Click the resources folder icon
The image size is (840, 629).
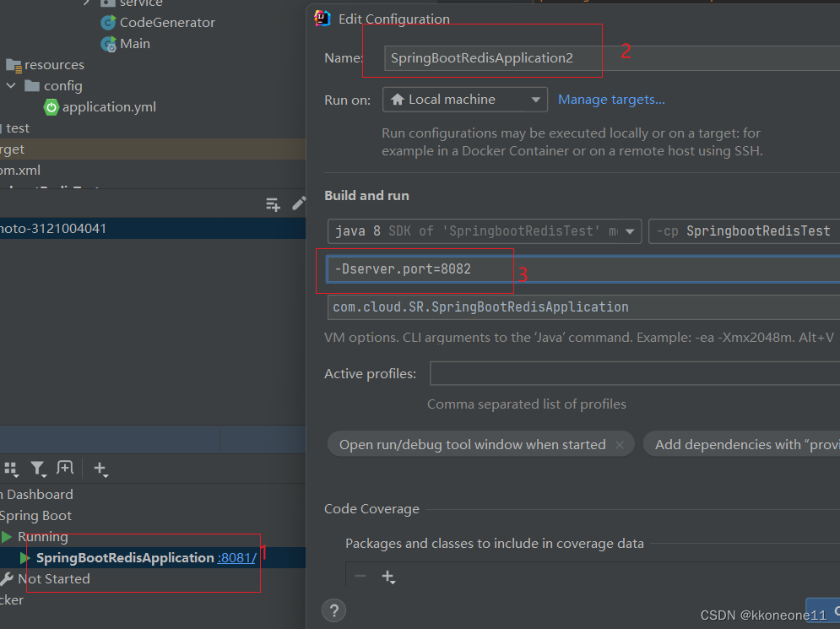click(x=14, y=65)
